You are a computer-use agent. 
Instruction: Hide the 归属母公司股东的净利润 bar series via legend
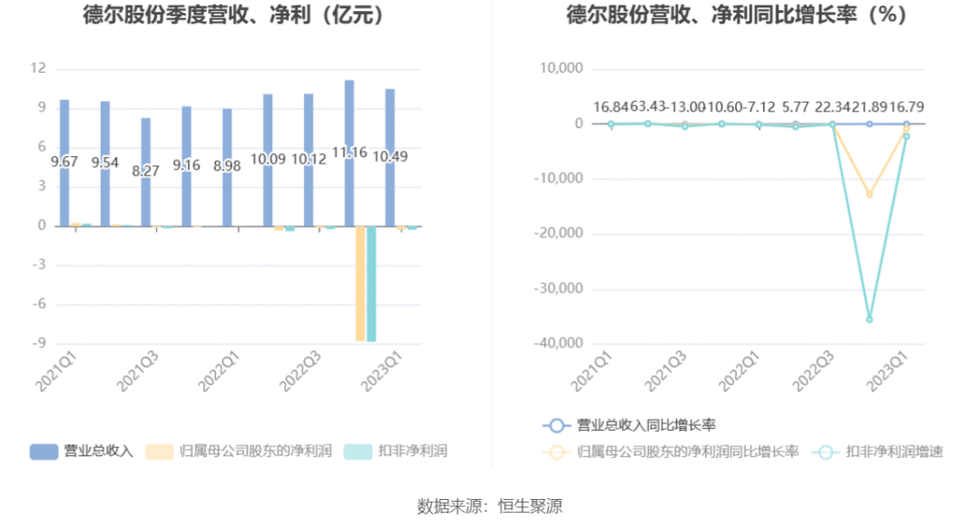[x=159, y=451]
